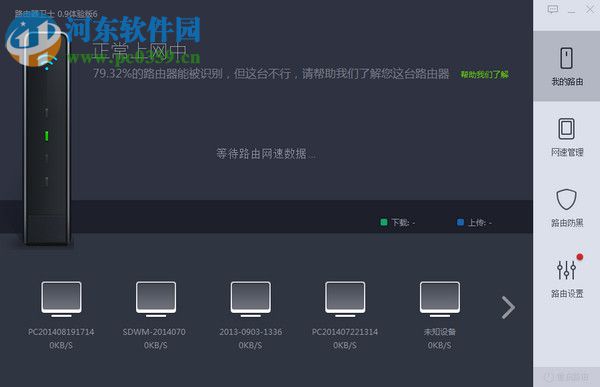Click the red notification dot on 路由设置
The width and height of the screenshot is (600, 387).
pos(580,257)
